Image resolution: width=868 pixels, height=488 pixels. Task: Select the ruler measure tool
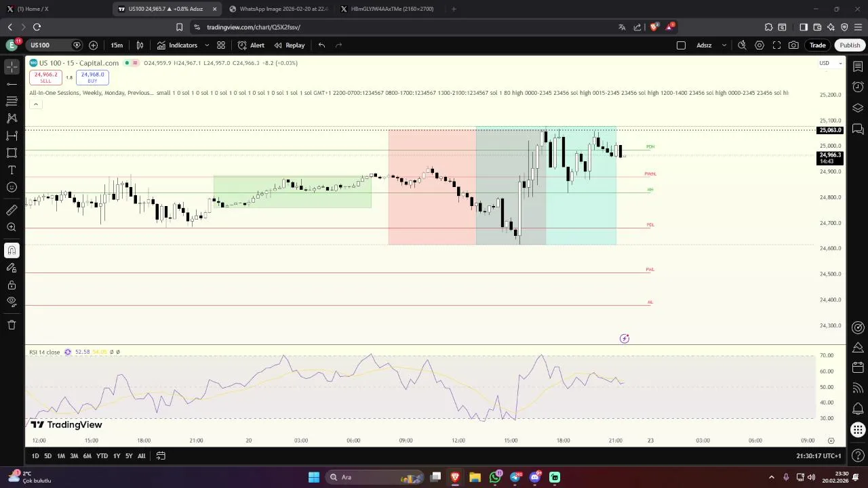(12, 210)
